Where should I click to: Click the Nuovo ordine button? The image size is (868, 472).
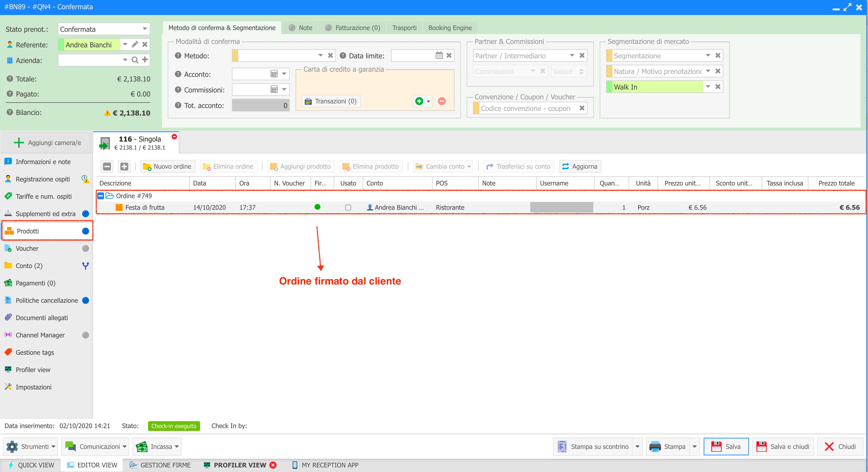[x=167, y=166]
